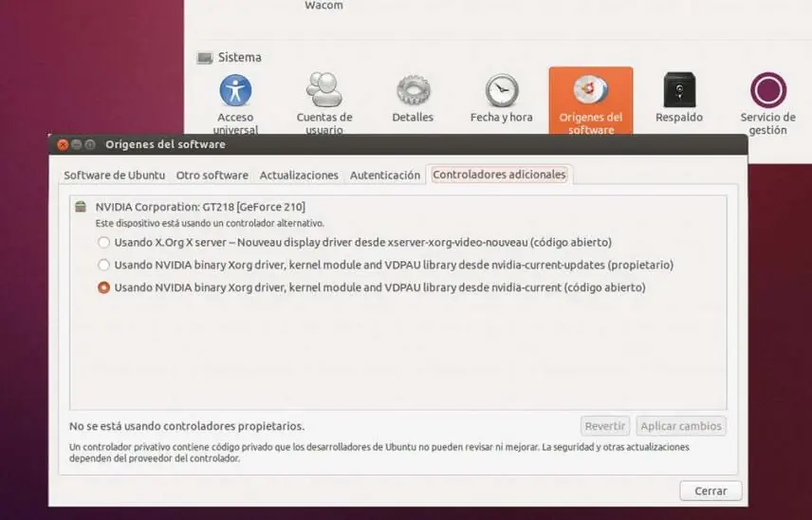The height and width of the screenshot is (520, 812).
Task: Click the Aplicar cambios button
Action: 681,426
